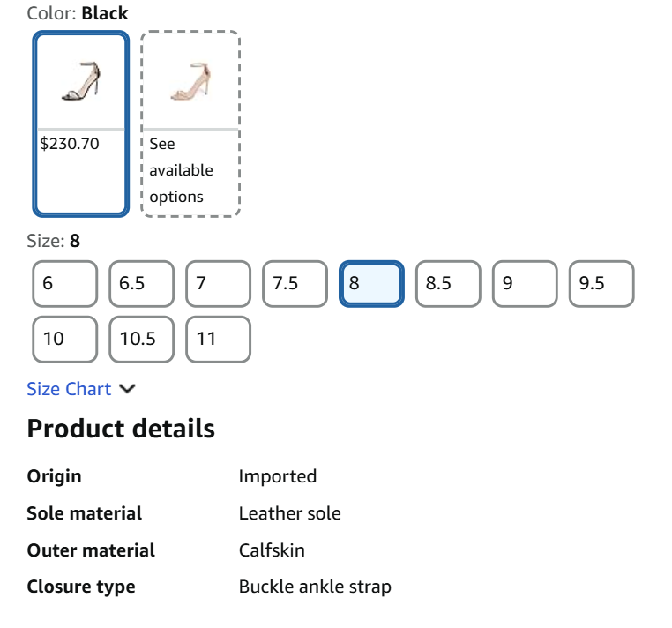Click the black sandal thumbnail image
Screen dimensions: 672x628
(x=81, y=81)
